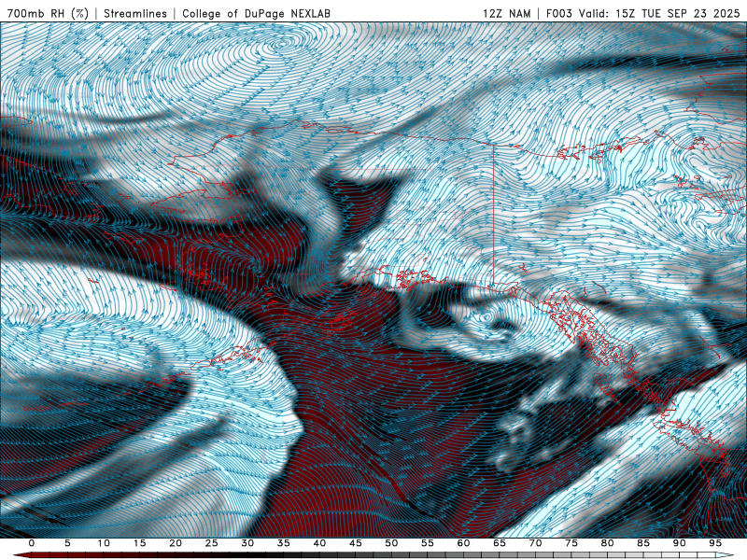Viewport: 747px width, 560px height.
Task: Select the "Streamlines" label in the header
Action: tap(135, 13)
